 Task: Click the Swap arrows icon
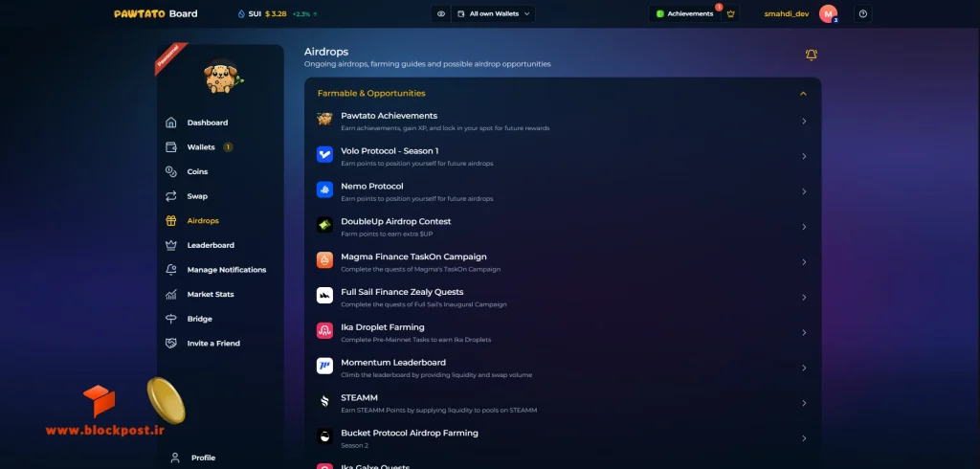tap(170, 196)
